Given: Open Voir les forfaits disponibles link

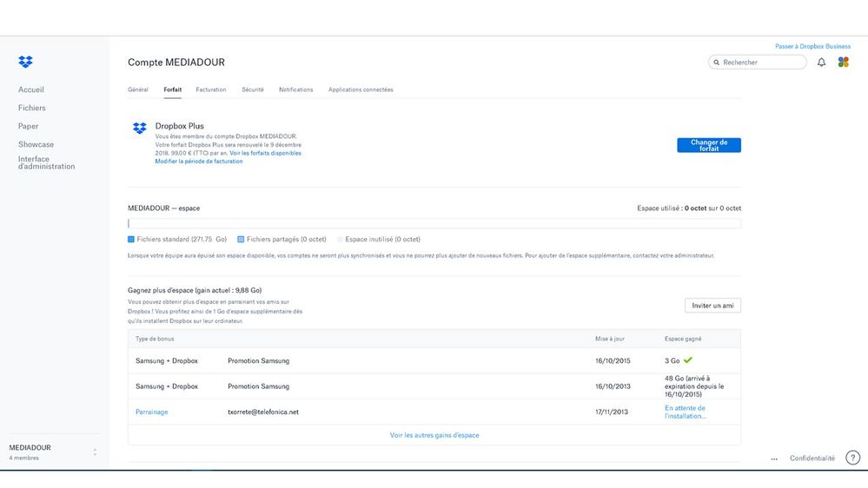Looking at the screenshot, I should click(x=265, y=153).
